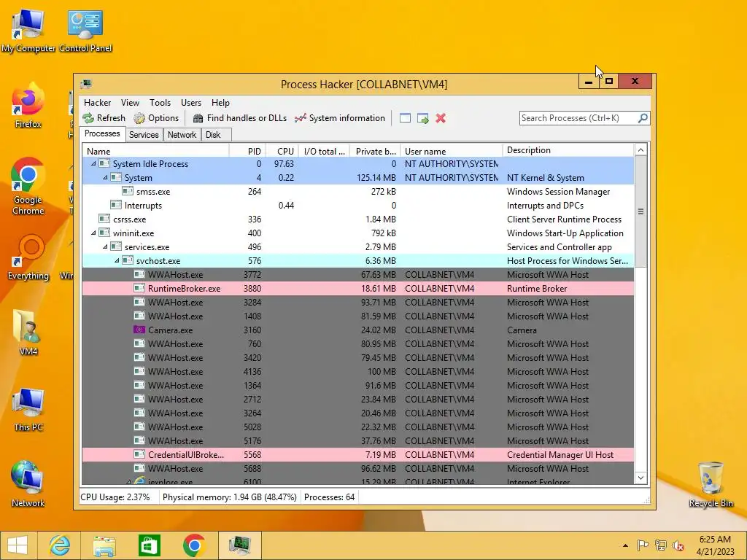Click 'Client Server Runtime Process' description

(564, 219)
